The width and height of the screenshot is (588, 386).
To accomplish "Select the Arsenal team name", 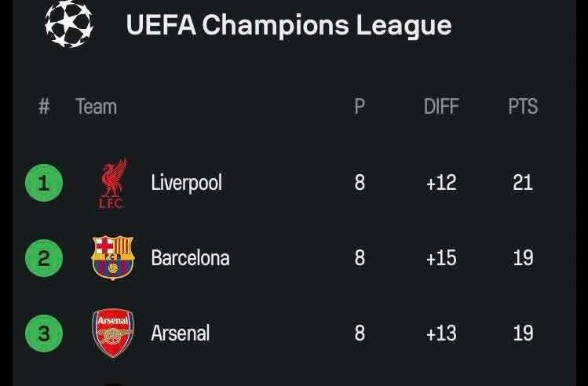I will [x=181, y=333].
